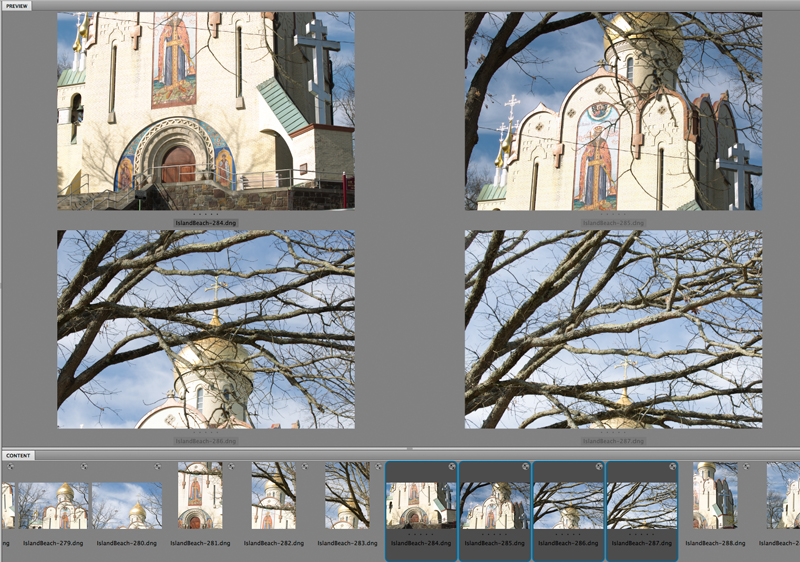Select the IslandBeach-279.dng thumbnail in Content
This screenshot has width=800, height=562.
pos(53,505)
